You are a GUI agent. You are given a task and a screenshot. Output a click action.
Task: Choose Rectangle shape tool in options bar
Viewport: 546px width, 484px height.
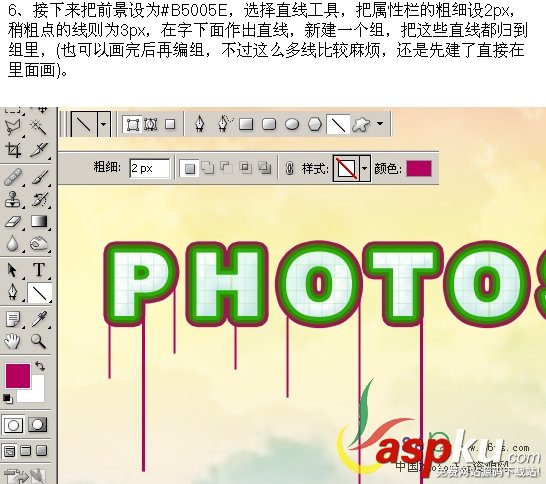246,124
